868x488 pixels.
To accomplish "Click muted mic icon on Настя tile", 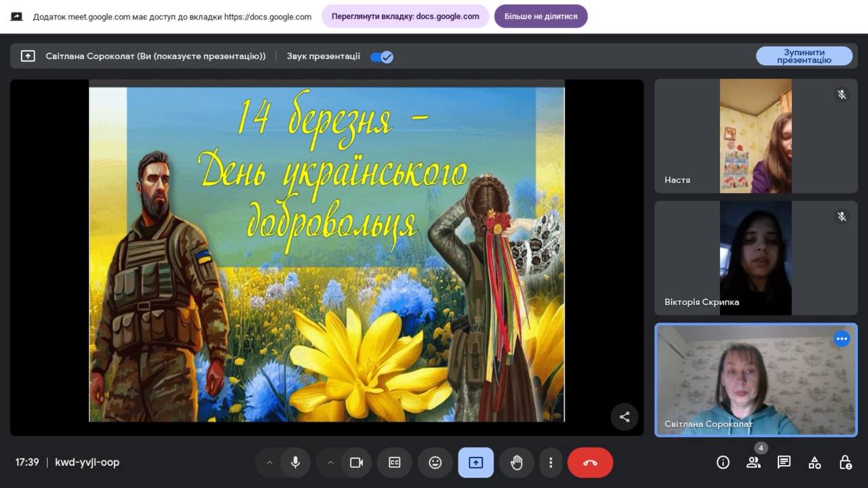I will pos(842,95).
